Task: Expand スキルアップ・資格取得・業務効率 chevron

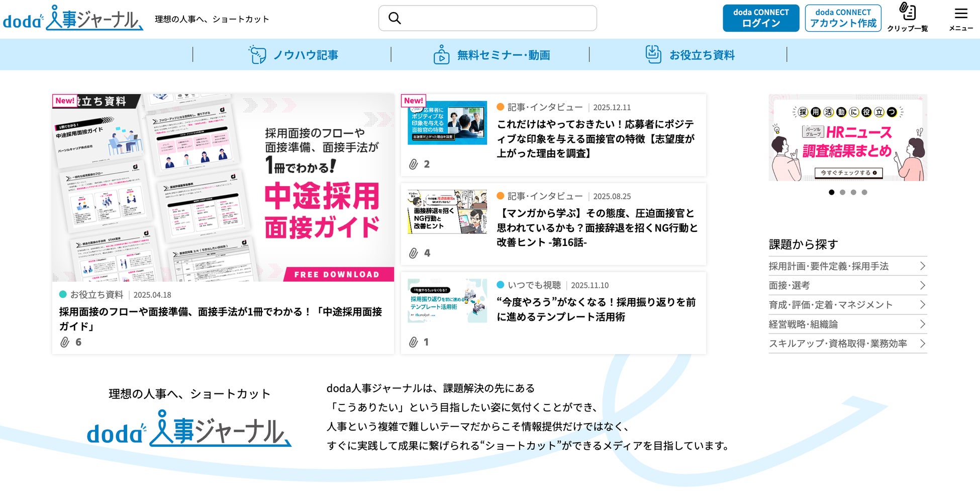Action: (922, 344)
